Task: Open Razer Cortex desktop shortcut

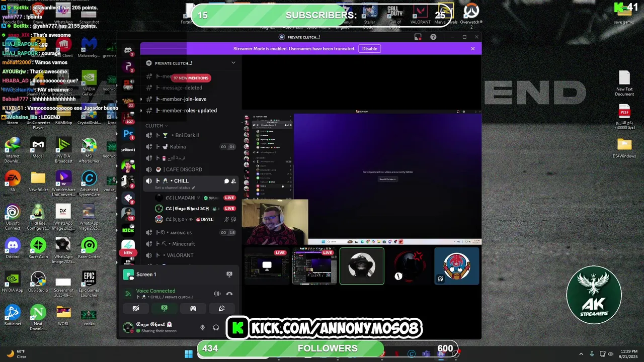Action: click(x=89, y=249)
